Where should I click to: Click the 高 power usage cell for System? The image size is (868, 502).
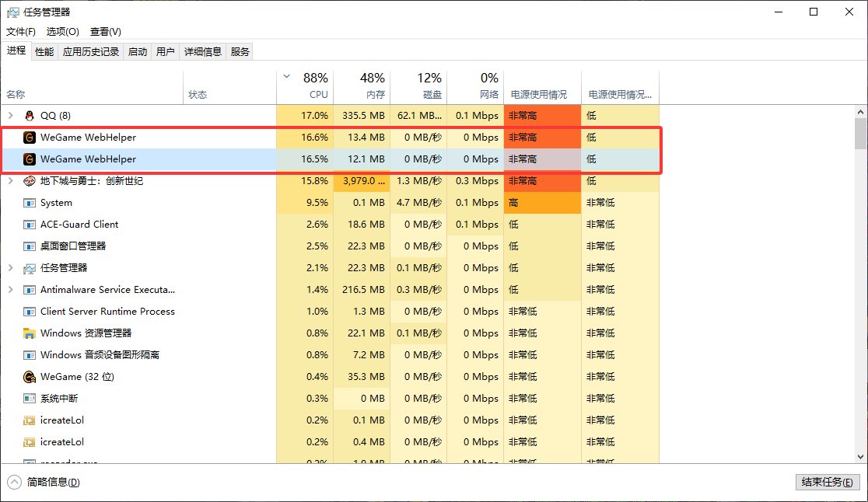point(543,203)
